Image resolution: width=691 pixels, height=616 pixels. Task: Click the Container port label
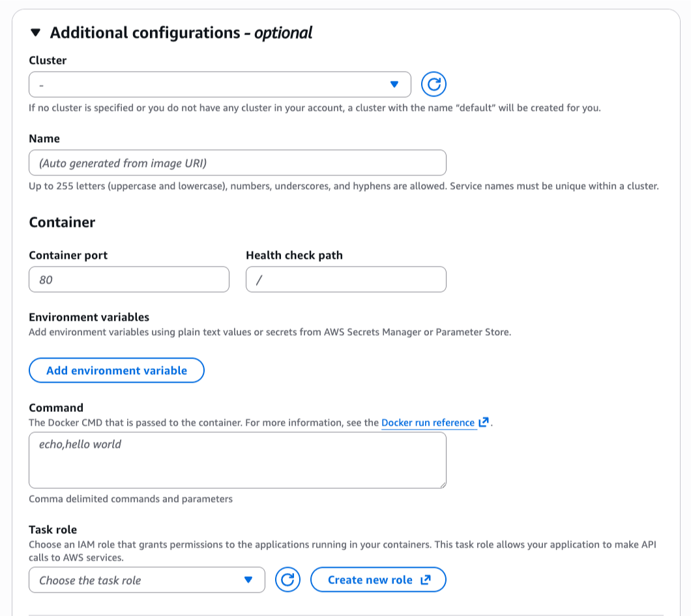pos(68,256)
